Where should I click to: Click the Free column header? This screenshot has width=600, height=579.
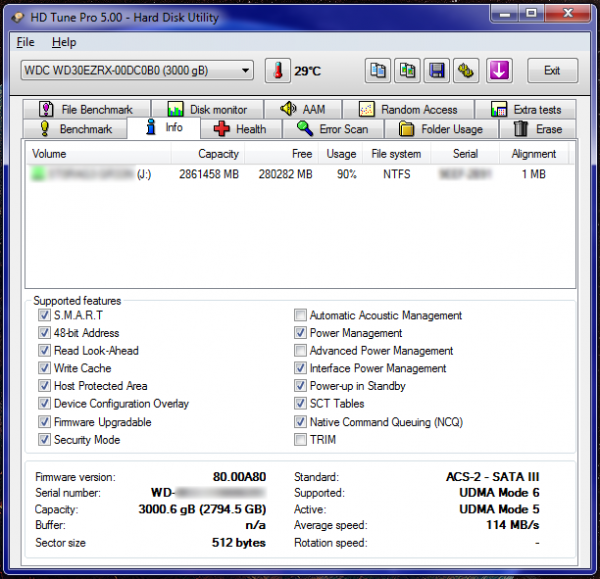(281, 154)
